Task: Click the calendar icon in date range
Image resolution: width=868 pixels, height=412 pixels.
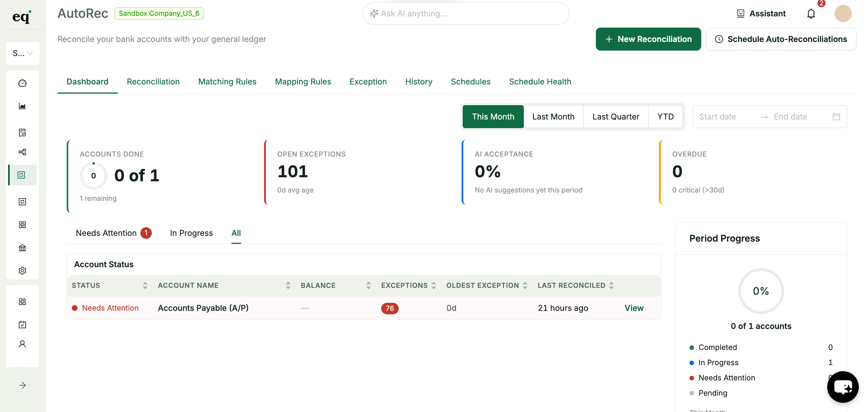Action: 836,117
